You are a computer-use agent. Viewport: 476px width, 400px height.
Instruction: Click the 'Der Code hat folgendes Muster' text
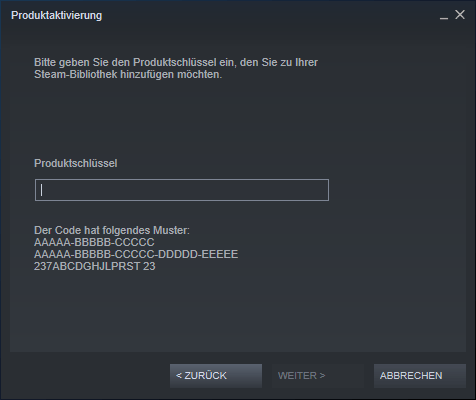coord(112,230)
